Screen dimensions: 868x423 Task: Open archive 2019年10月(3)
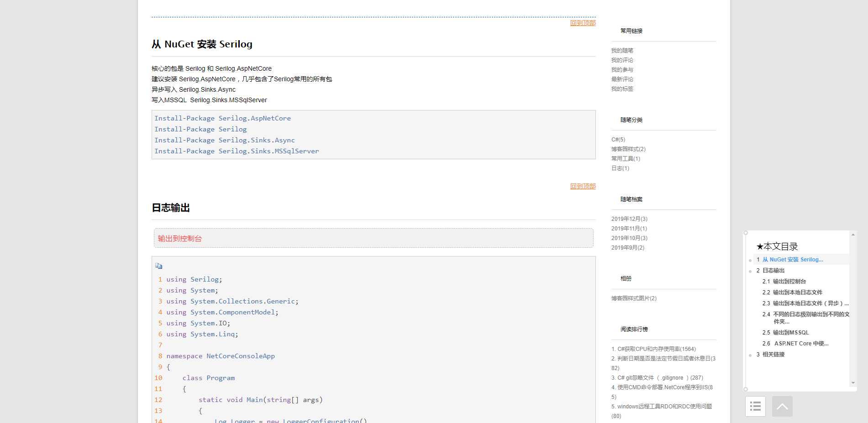[x=629, y=238]
